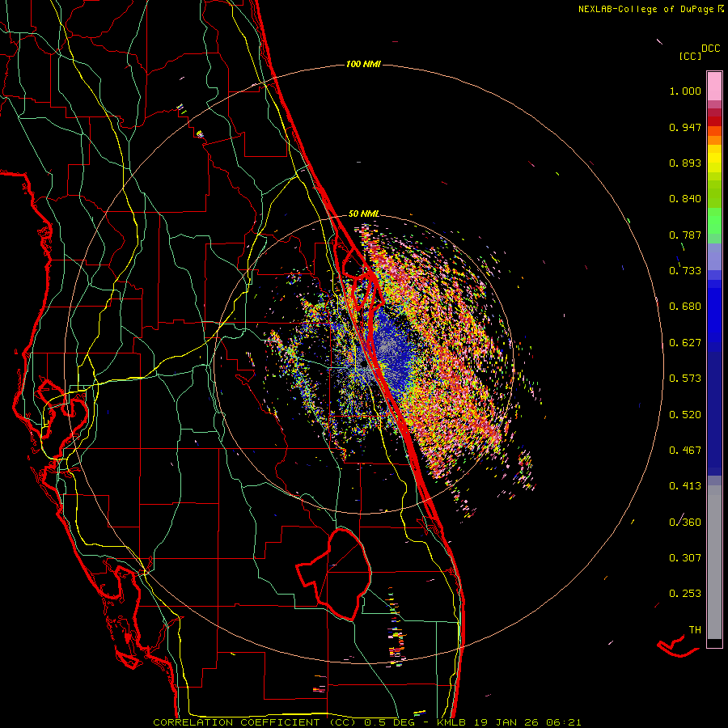
Task: Click the 0.307 scale value
Action: [x=685, y=558]
